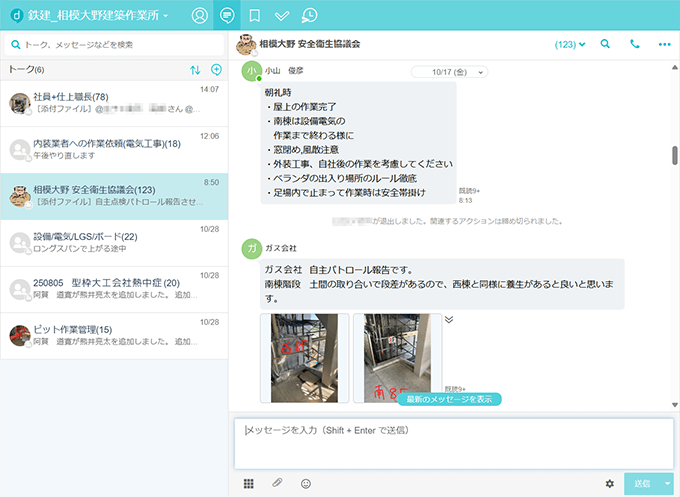Open the send options dropdown arrow
Viewport: 680px width, 497px height.
point(667,484)
